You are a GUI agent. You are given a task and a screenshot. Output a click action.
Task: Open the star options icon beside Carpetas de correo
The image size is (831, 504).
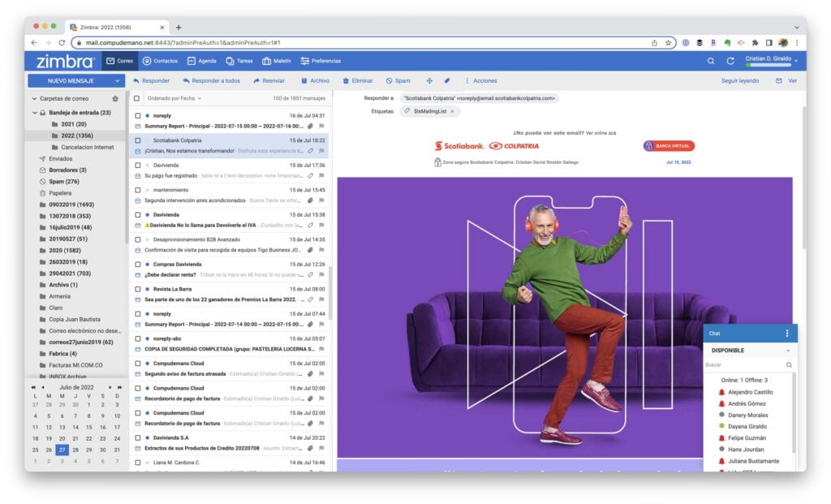click(115, 98)
